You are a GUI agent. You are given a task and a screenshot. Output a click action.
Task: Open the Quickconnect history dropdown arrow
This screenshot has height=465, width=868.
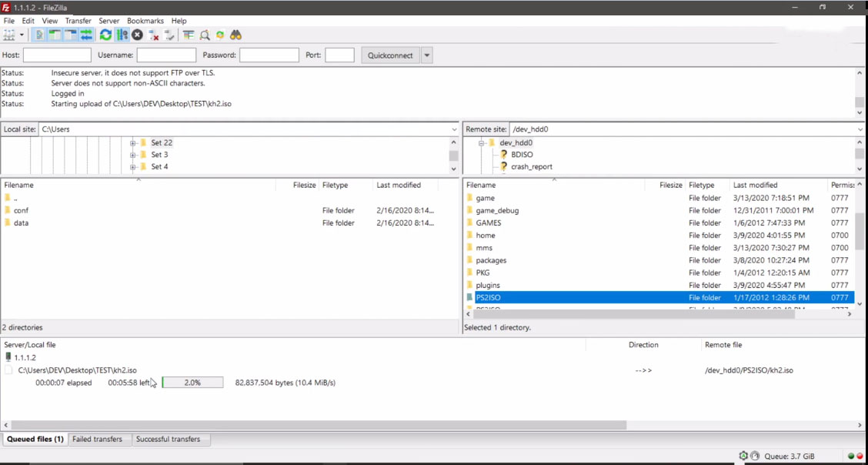[x=427, y=55]
